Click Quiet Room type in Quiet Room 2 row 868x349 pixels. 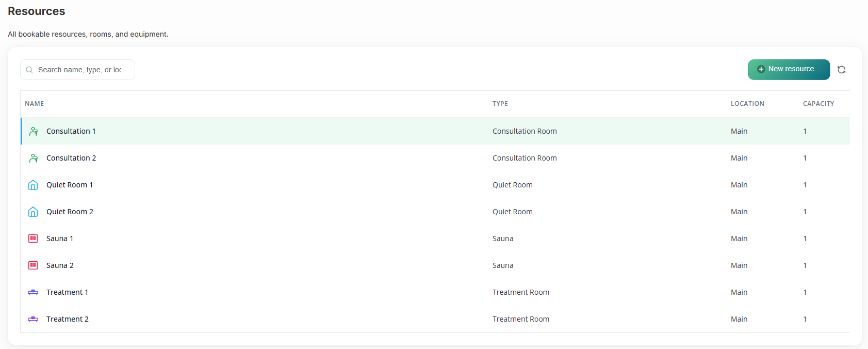tap(513, 212)
